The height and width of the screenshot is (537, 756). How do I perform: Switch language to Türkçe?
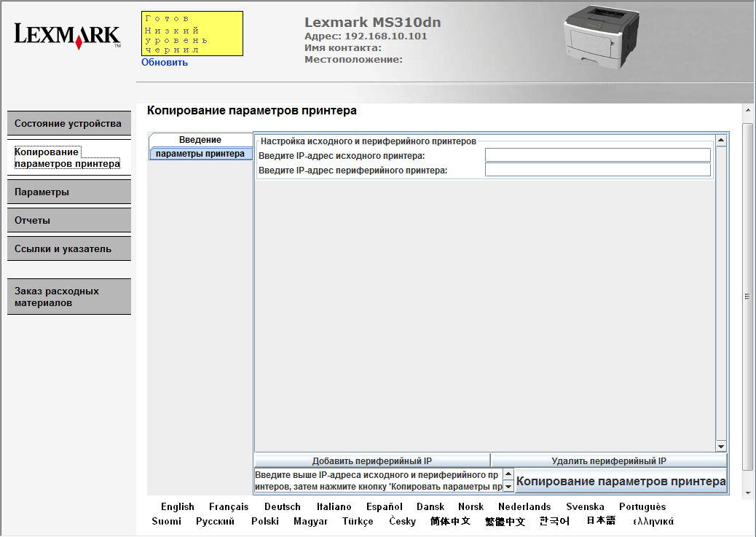[x=358, y=521]
